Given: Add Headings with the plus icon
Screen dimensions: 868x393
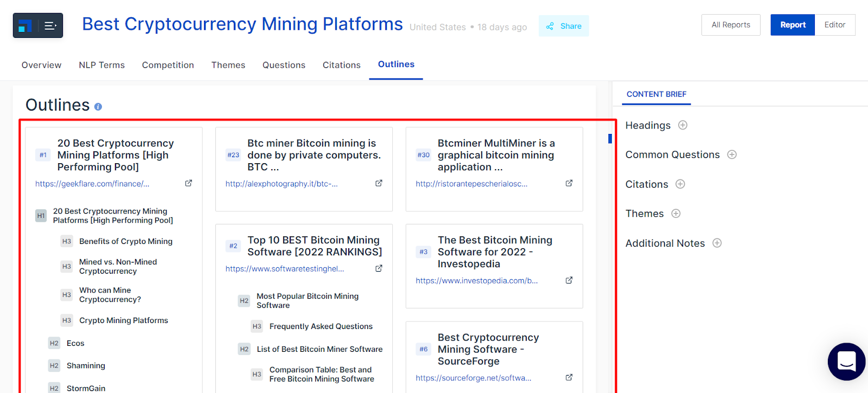Looking at the screenshot, I should coord(683,125).
